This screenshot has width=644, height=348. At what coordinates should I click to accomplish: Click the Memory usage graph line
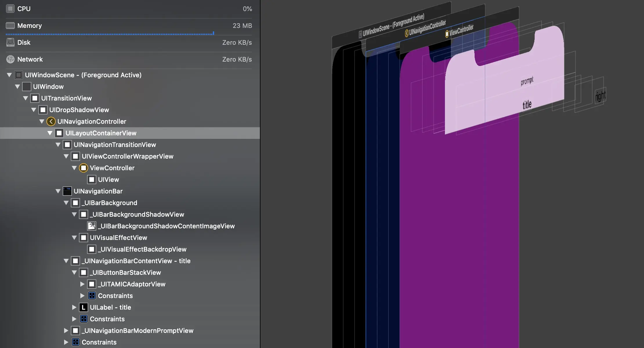click(110, 34)
